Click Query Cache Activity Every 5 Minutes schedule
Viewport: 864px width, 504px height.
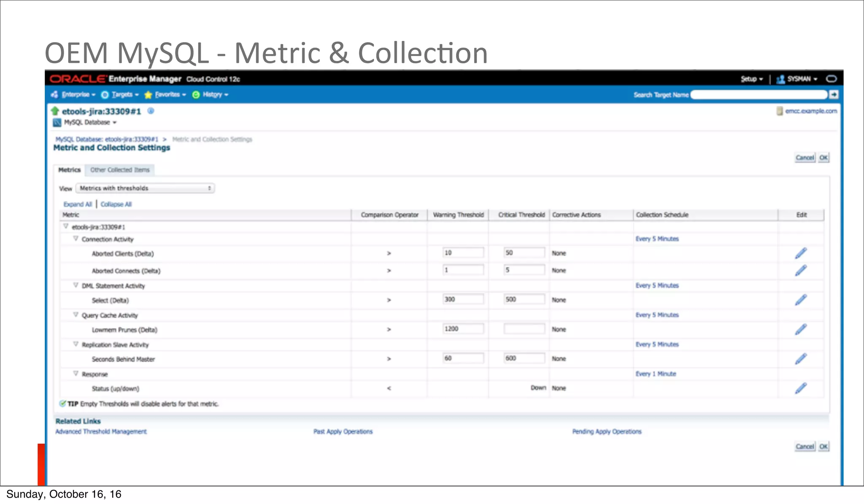tap(657, 315)
